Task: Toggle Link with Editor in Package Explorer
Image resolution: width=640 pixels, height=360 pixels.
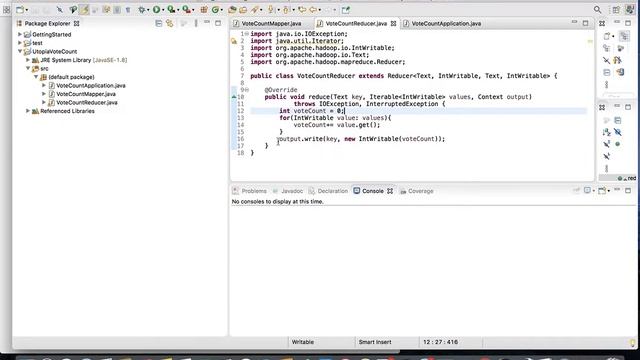Action: pyautogui.click(x=170, y=23)
